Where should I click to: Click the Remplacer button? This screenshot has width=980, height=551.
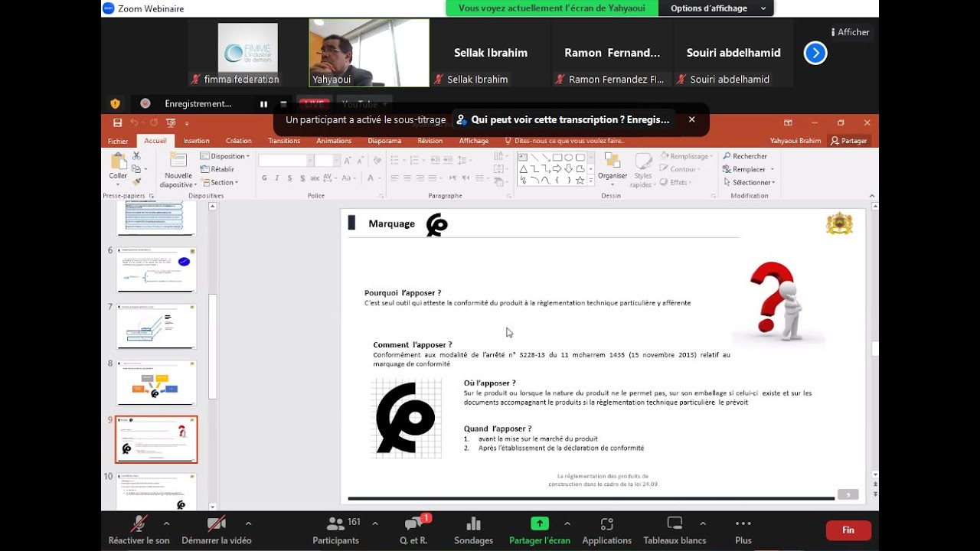(x=748, y=169)
